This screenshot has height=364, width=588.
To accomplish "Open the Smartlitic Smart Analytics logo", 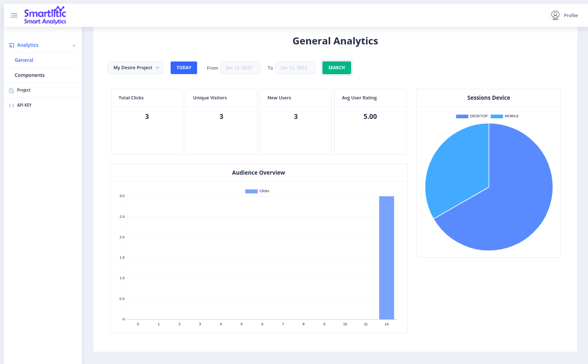I will pos(45,15).
